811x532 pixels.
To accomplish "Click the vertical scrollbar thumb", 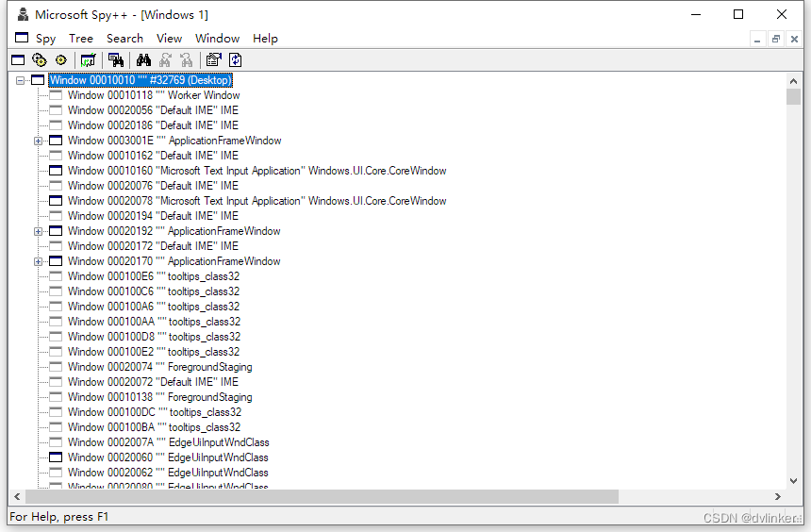I will coord(793,97).
